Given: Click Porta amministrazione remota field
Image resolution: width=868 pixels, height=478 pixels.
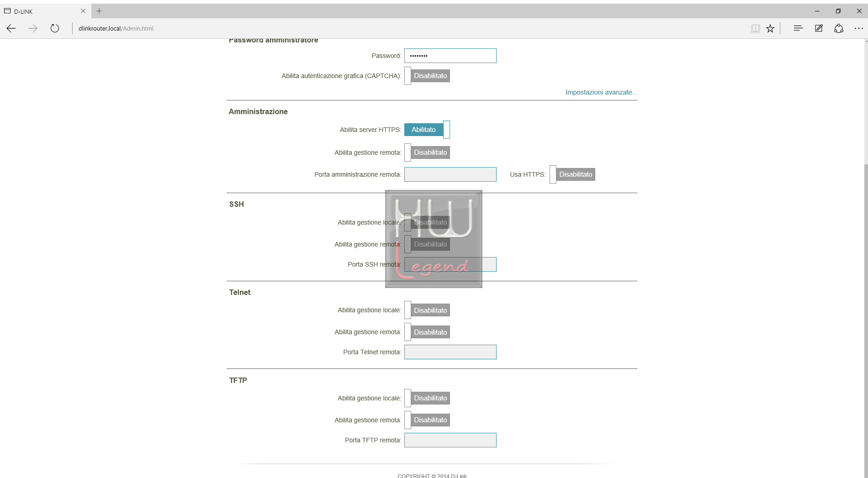Looking at the screenshot, I should [x=450, y=174].
